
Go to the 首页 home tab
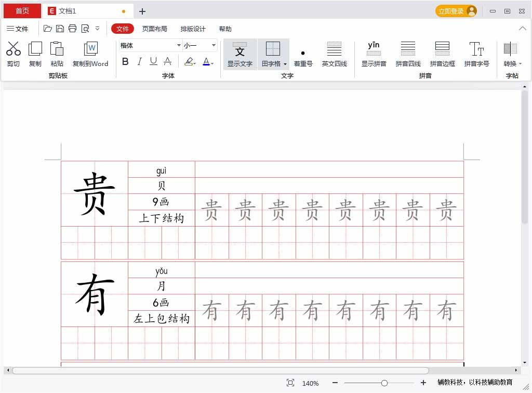click(x=22, y=11)
